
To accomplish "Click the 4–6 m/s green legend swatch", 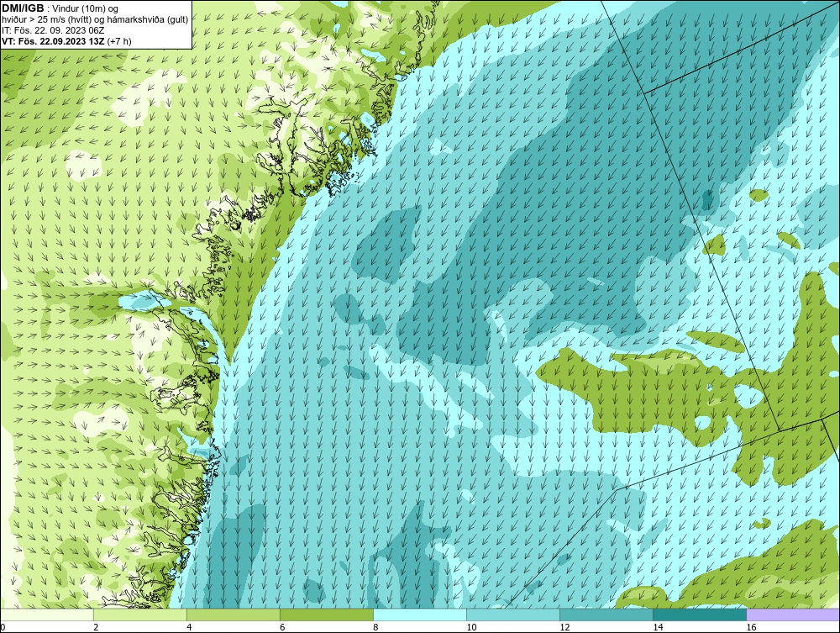I will [x=234, y=615].
